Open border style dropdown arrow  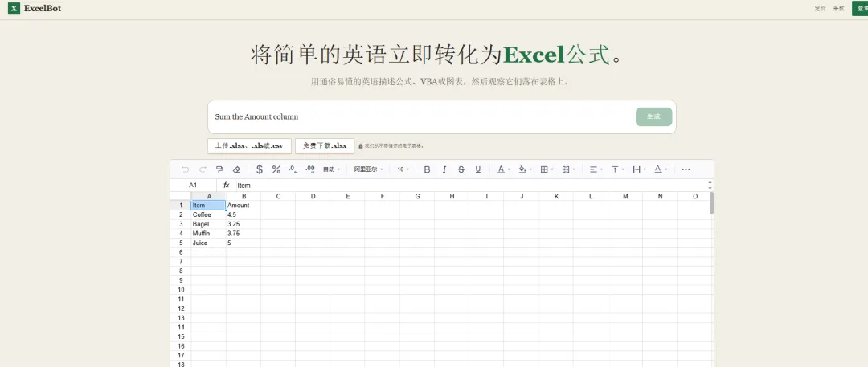(x=552, y=169)
